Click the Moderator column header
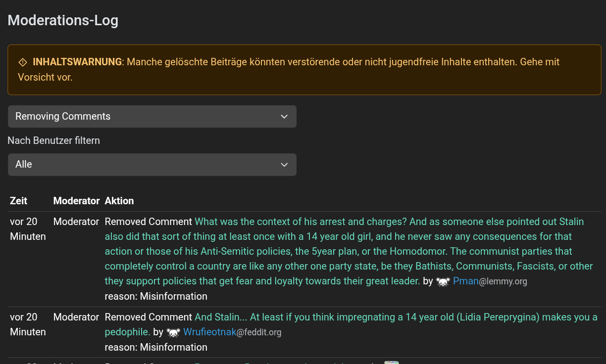The height and width of the screenshot is (364, 606). [76, 201]
